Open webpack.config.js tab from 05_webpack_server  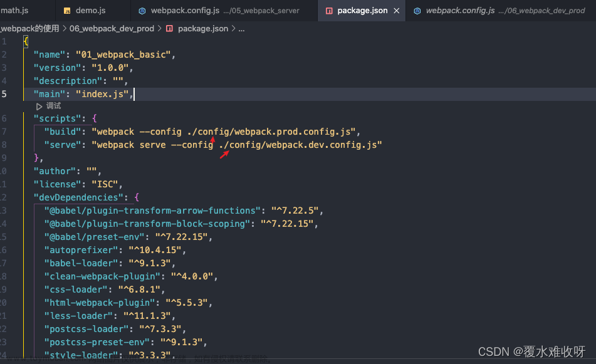coord(224,10)
